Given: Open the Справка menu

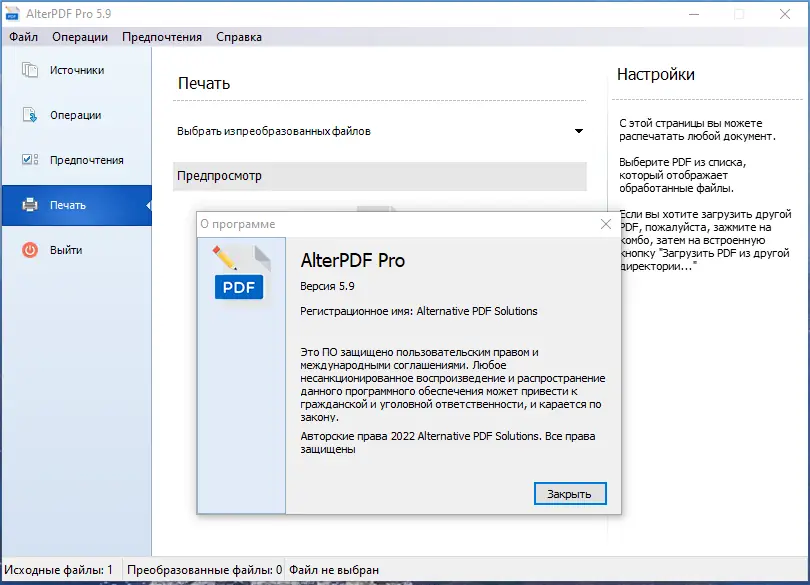Looking at the screenshot, I should pyautogui.click(x=239, y=37).
